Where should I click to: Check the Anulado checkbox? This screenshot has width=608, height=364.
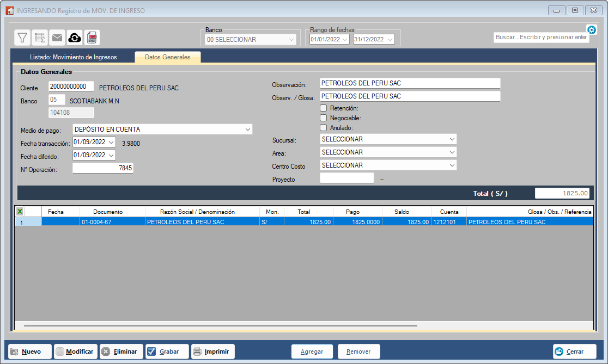(x=324, y=127)
